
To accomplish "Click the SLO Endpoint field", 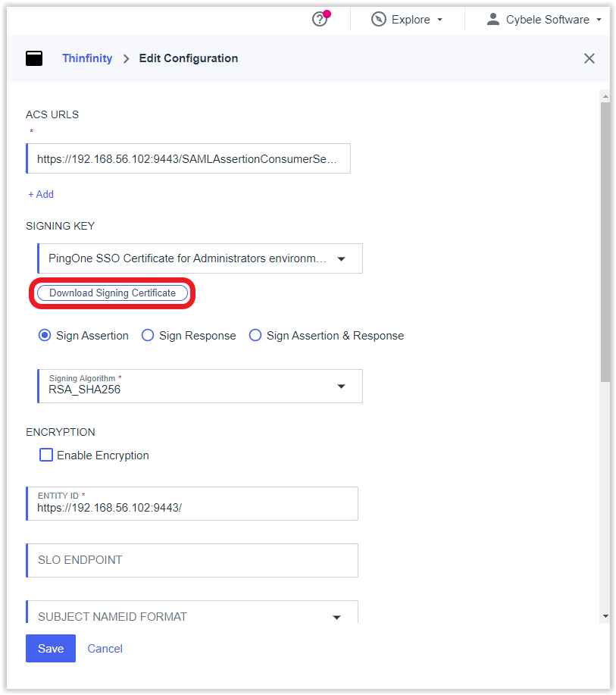I will [192, 561].
